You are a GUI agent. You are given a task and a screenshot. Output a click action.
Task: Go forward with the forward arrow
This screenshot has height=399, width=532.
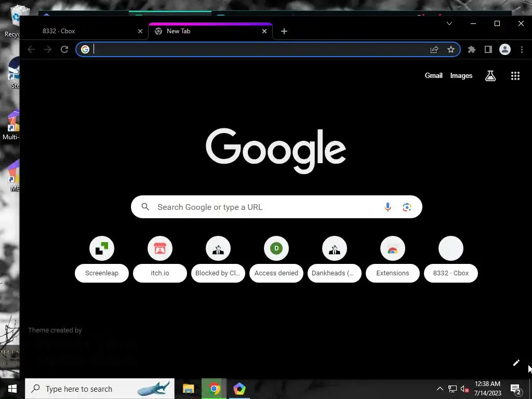point(48,49)
